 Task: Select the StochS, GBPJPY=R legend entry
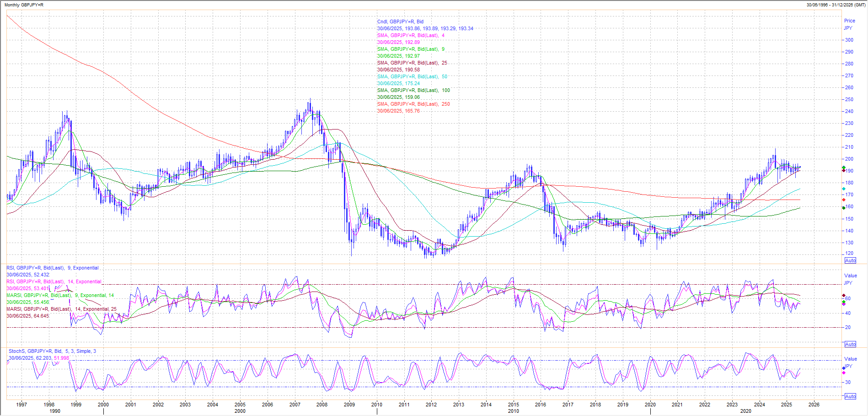point(53,351)
